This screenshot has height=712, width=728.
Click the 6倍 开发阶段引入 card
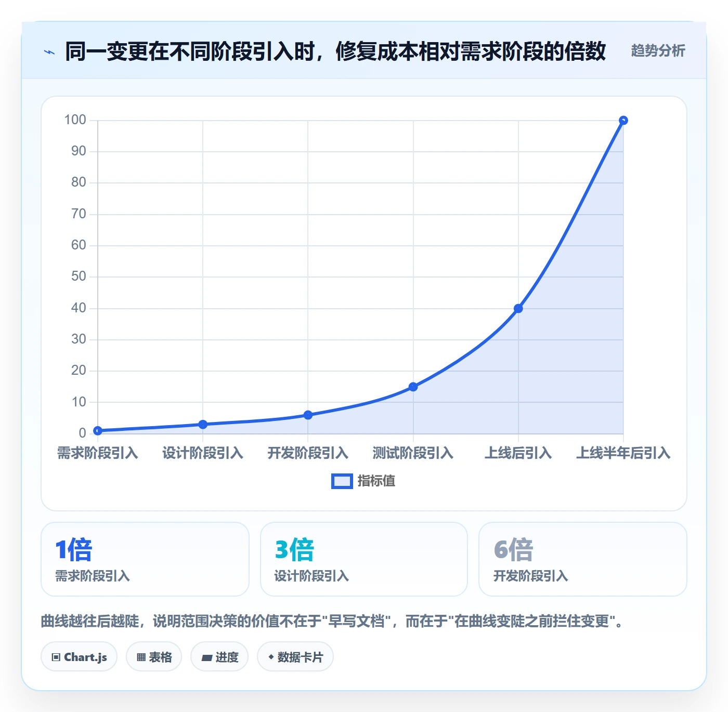coord(583,559)
